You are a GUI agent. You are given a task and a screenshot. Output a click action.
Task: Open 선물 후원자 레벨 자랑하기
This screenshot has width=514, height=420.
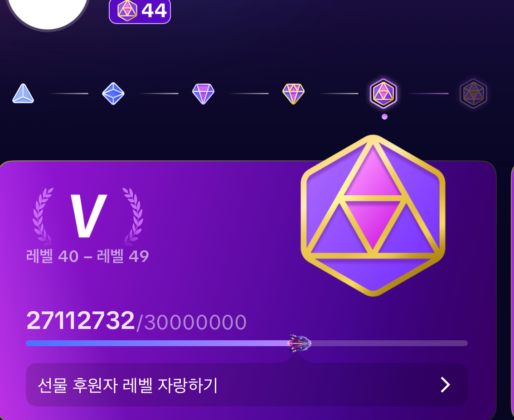click(x=247, y=385)
